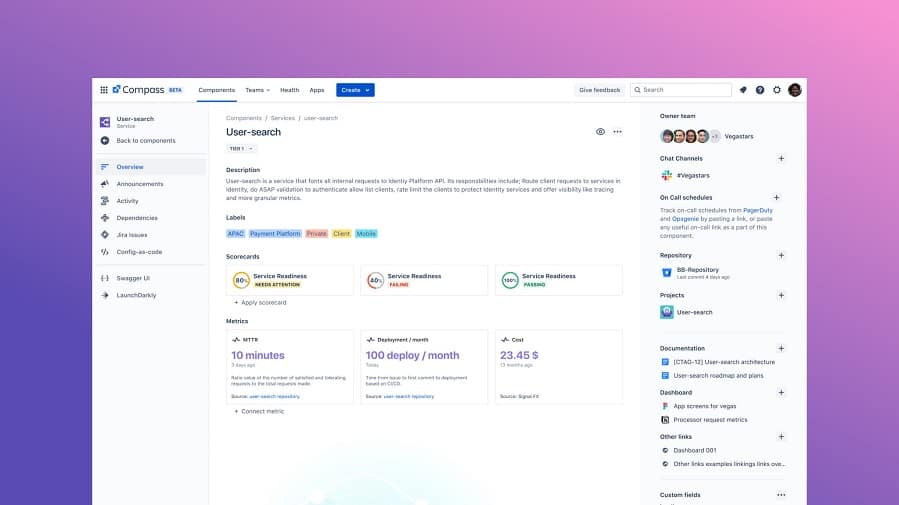Open the Dashboard 001 link
Viewport: 899px width, 505px height.
pos(695,451)
